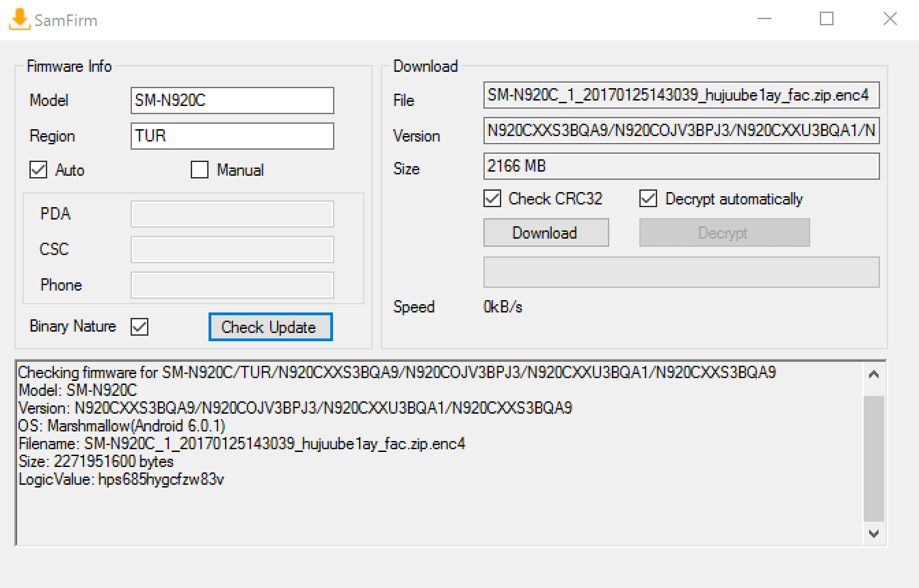The image size is (919, 588).
Task: Click the Check Update button
Action: [270, 327]
